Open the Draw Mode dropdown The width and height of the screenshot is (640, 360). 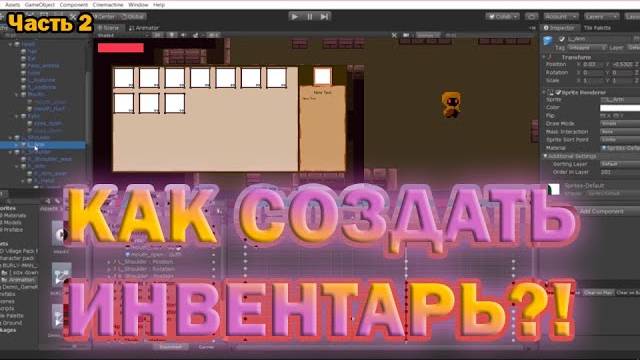point(620,124)
